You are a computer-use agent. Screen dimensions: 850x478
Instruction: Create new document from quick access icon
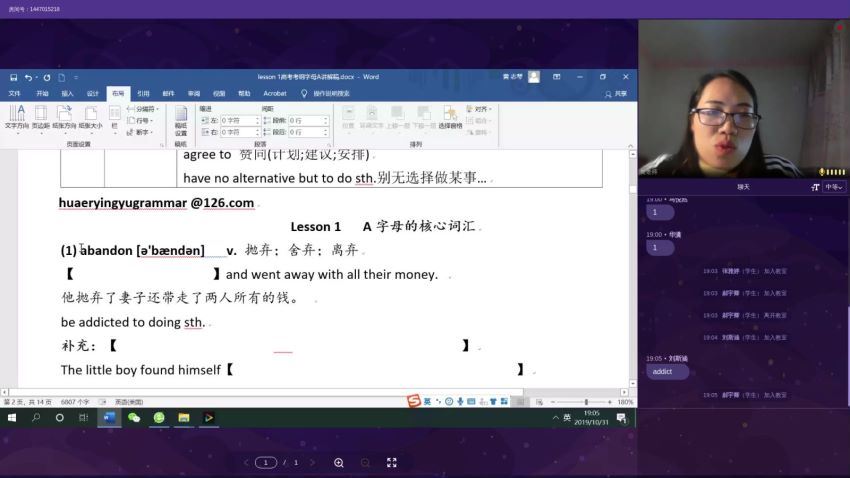coord(61,77)
